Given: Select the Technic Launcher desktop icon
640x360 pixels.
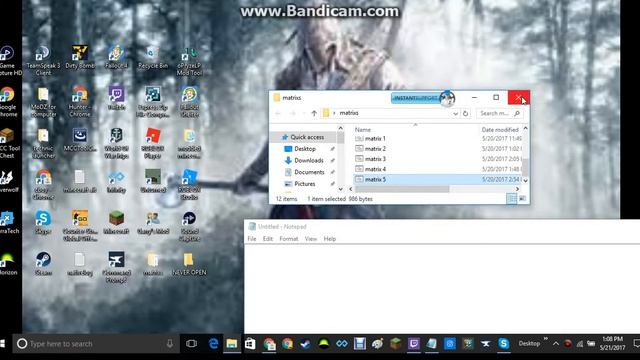Looking at the screenshot, I should (x=43, y=143).
